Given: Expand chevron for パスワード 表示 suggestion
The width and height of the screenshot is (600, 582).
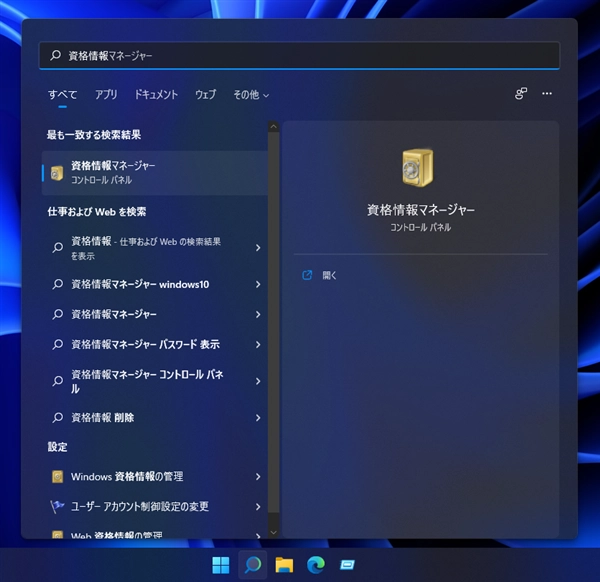Looking at the screenshot, I should pos(258,345).
